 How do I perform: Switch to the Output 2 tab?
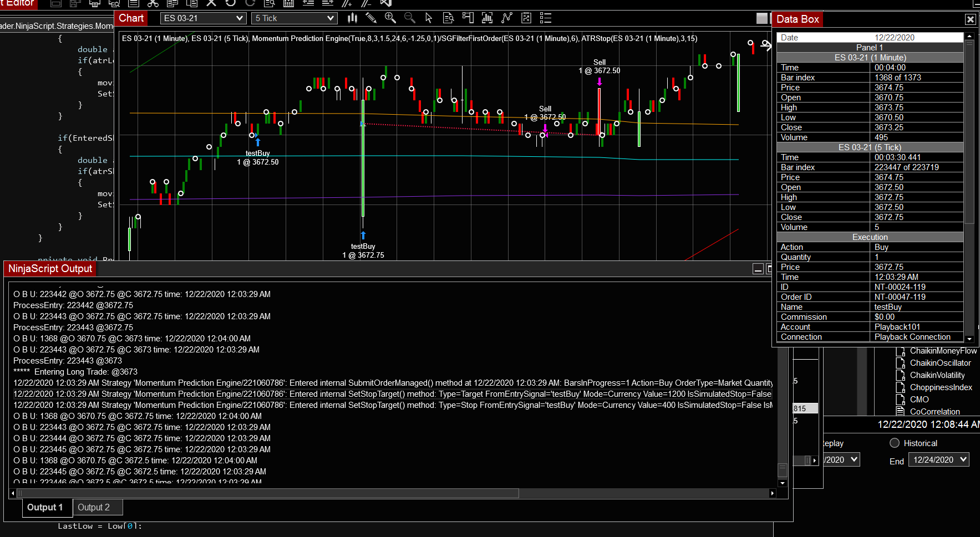[x=97, y=507]
